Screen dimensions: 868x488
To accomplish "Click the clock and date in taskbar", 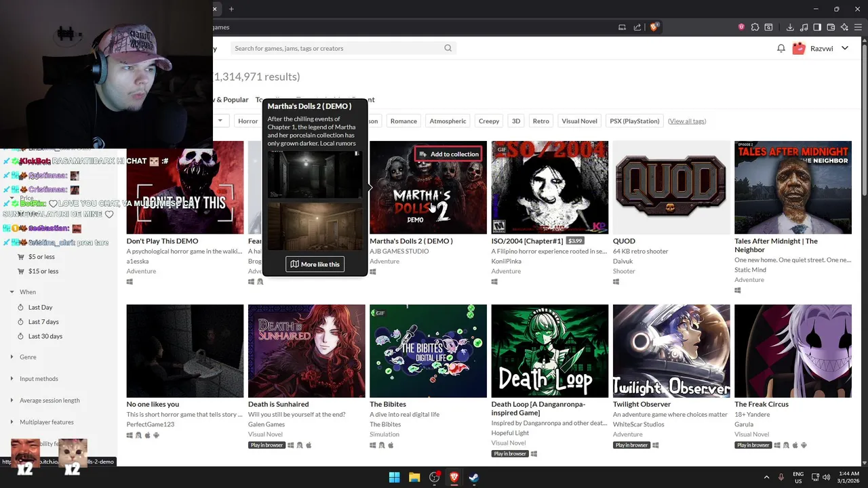I will (x=848, y=477).
